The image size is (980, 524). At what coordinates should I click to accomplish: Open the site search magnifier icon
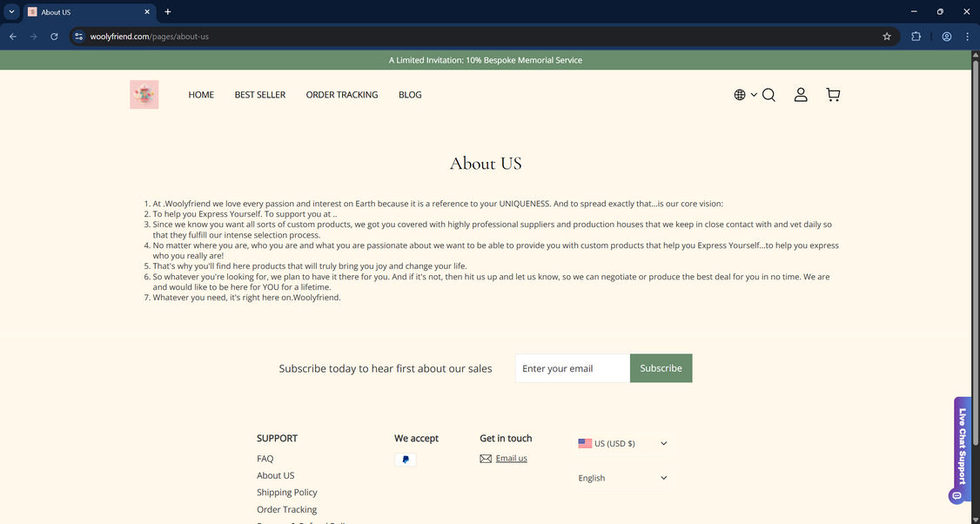point(769,95)
